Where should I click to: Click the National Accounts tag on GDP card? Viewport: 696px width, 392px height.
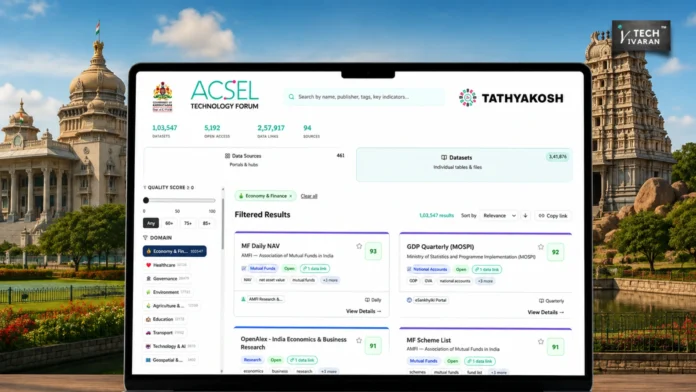430,269
